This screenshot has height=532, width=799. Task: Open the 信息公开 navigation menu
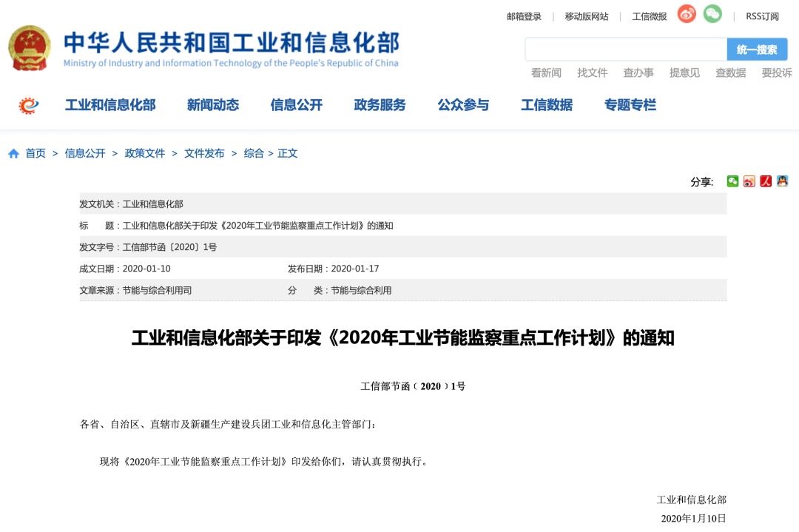(x=297, y=104)
